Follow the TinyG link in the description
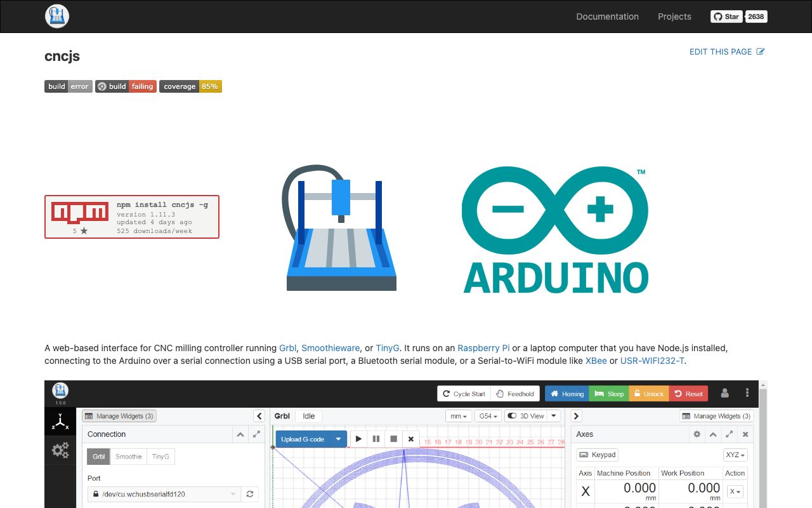The height and width of the screenshot is (508, 812). point(388,348)
